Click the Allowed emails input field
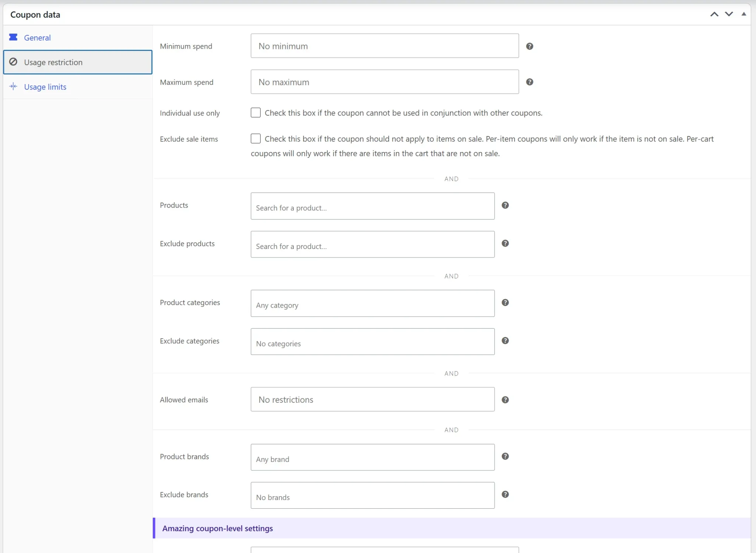The width and height of the screenshot is (756, 553). [372, 399]
